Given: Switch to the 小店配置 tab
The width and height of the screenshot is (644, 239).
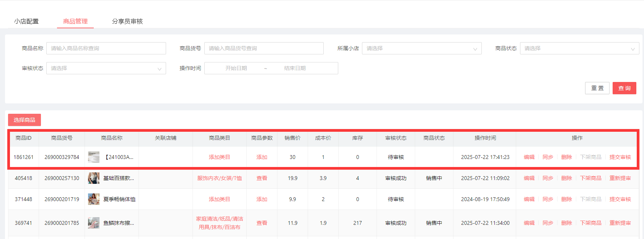Looking at the screenshot, I should [x=26, y=21].
